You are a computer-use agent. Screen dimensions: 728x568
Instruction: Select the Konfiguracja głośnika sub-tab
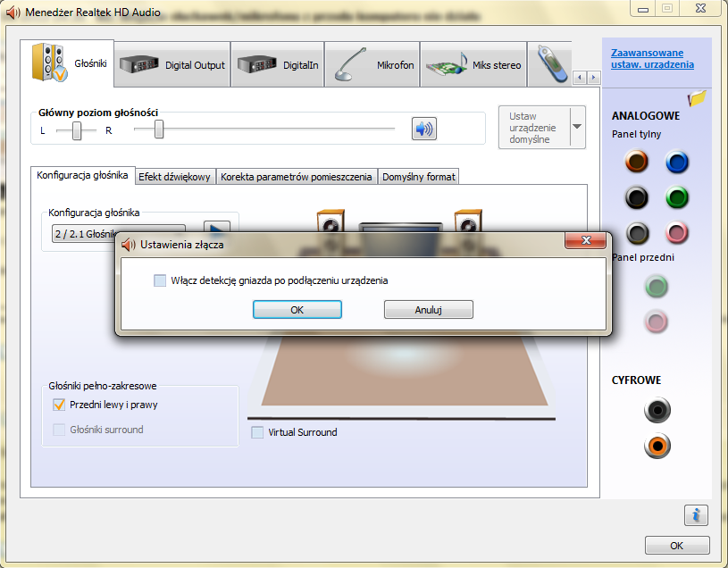point(83,175)
